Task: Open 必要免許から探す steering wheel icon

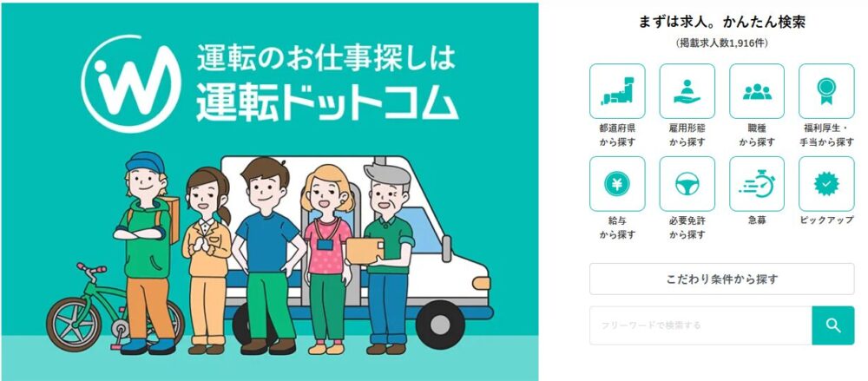Action: (x=687, y=184)
